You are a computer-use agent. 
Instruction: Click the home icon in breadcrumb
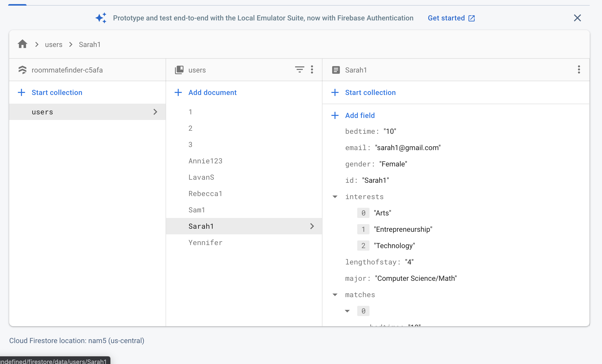(x=22, y=44)
